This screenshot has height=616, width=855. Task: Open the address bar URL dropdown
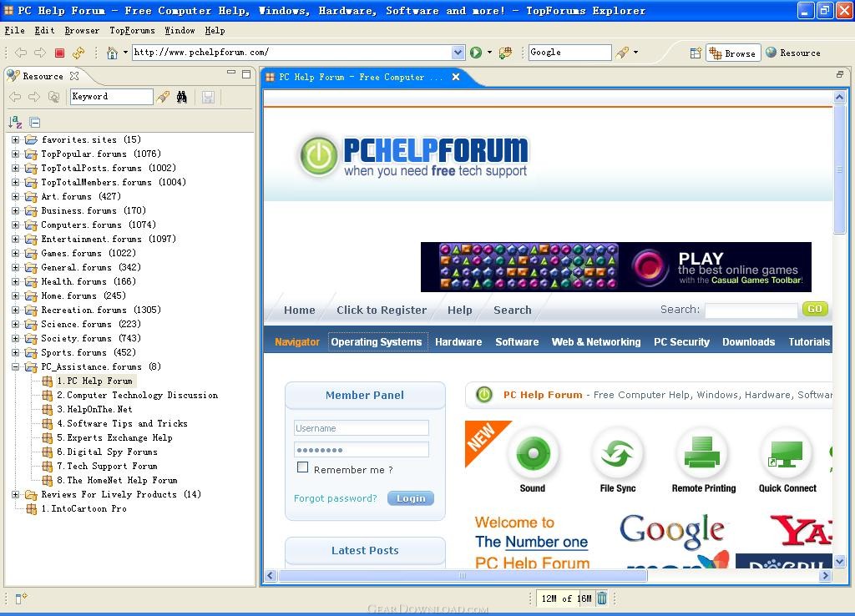pos(458,53)
